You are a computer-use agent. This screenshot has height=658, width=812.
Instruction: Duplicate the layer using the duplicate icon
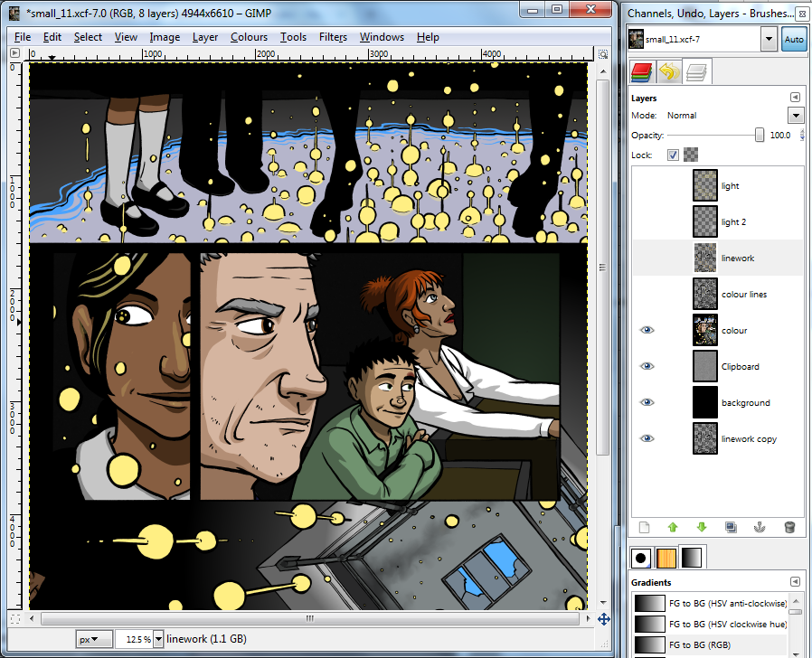[731, 527]
